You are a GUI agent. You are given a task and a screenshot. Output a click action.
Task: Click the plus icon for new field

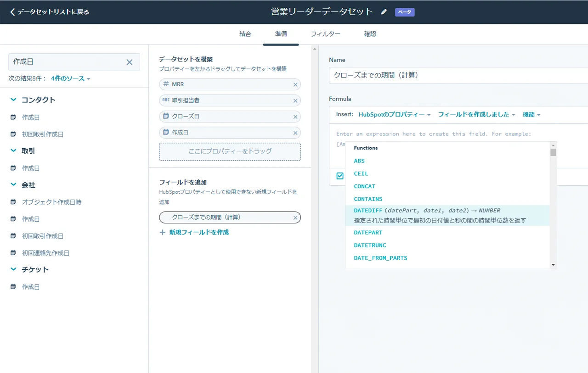click(162, 232)
